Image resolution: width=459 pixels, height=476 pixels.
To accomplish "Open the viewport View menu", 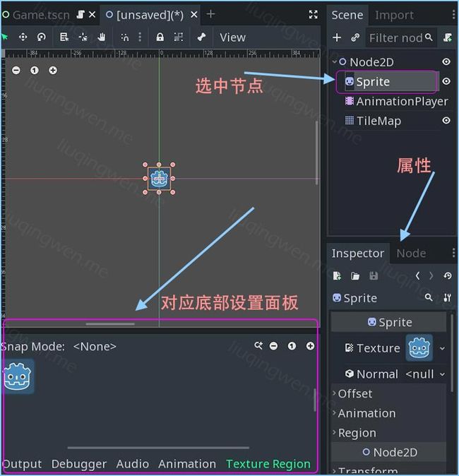I will (232, 37).
